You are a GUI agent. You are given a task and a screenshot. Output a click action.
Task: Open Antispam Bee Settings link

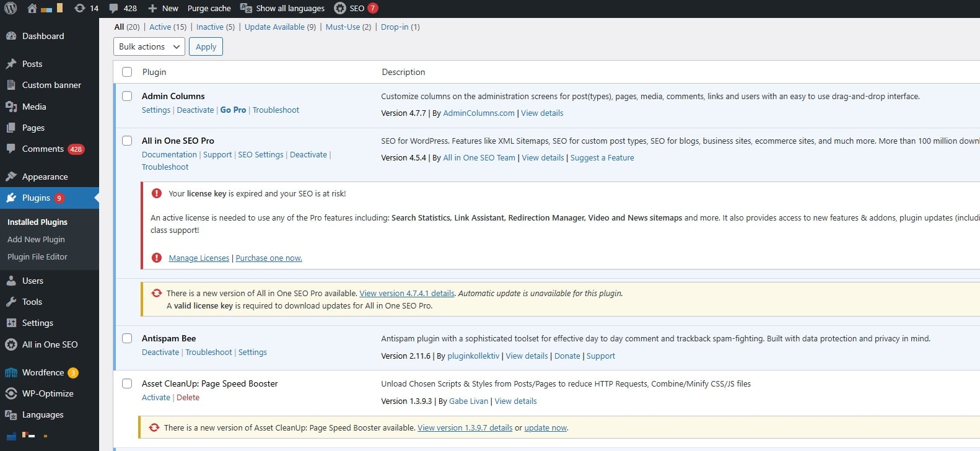(x=253, y=352)
